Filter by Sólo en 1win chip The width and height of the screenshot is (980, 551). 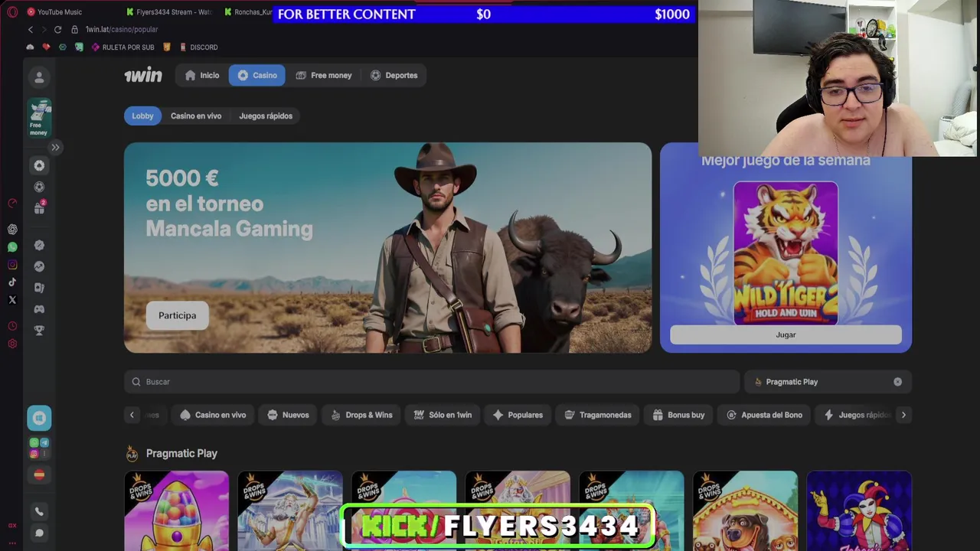[443, 415]
